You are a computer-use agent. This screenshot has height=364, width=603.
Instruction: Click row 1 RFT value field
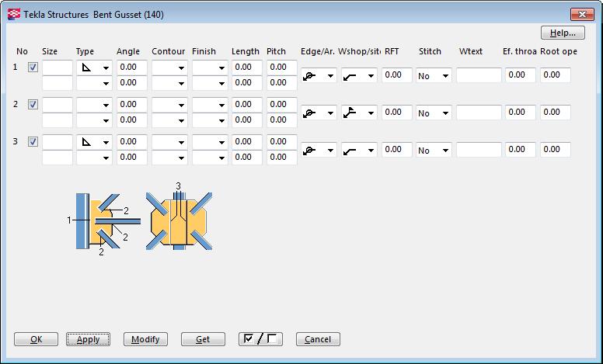[397, 75]
